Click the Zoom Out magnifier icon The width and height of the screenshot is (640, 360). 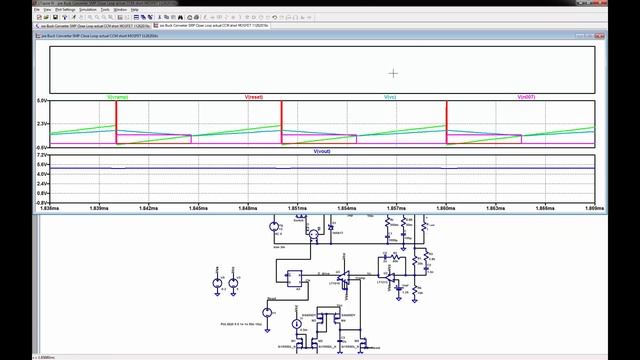coord(104,17)
